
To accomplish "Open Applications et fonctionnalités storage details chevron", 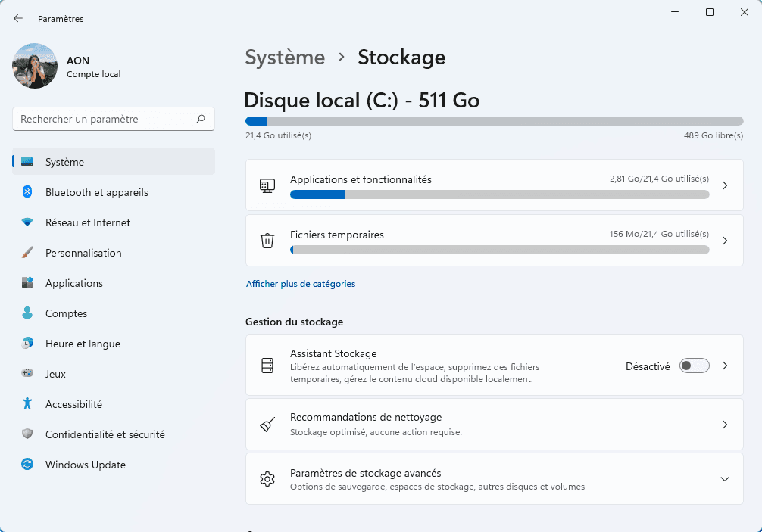I will pos(724,185).
